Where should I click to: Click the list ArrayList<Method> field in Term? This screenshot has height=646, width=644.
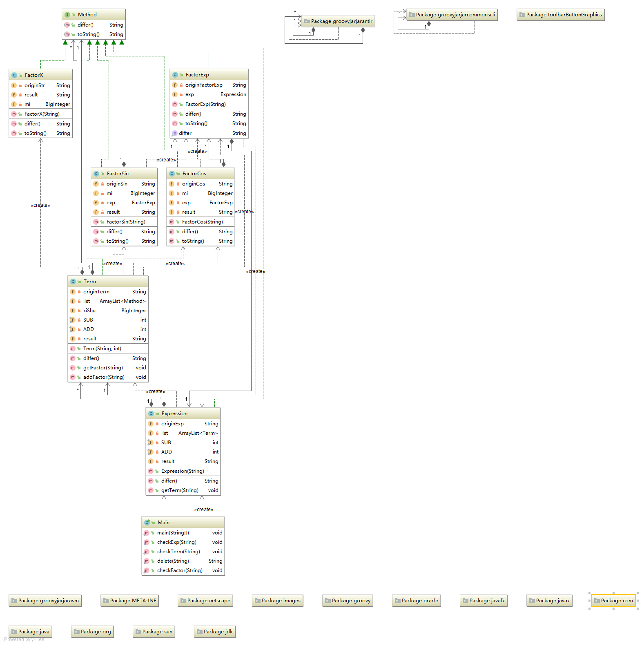pos(108,301)
